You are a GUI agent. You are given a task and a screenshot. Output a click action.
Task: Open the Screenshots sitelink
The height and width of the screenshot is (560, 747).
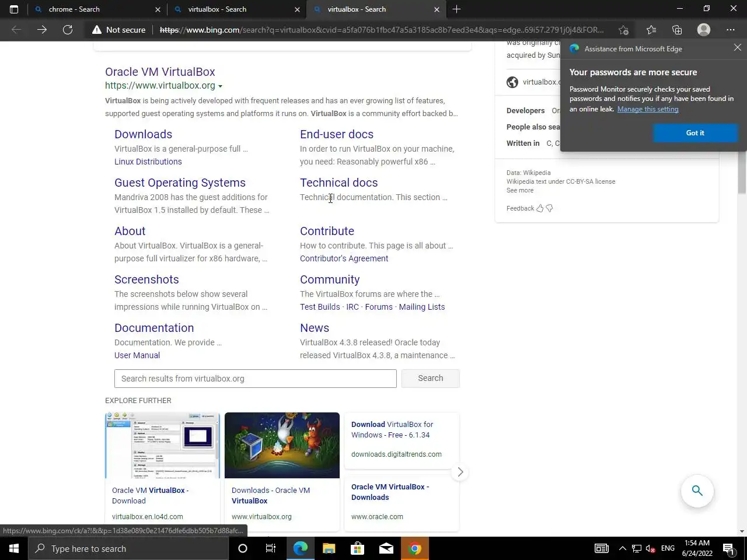click(146, 279)
